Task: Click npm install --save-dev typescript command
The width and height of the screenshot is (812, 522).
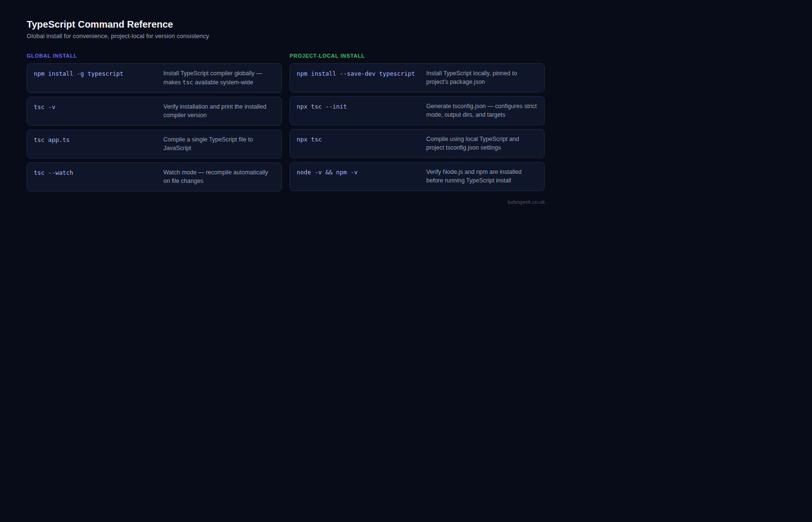Action: 355,74
